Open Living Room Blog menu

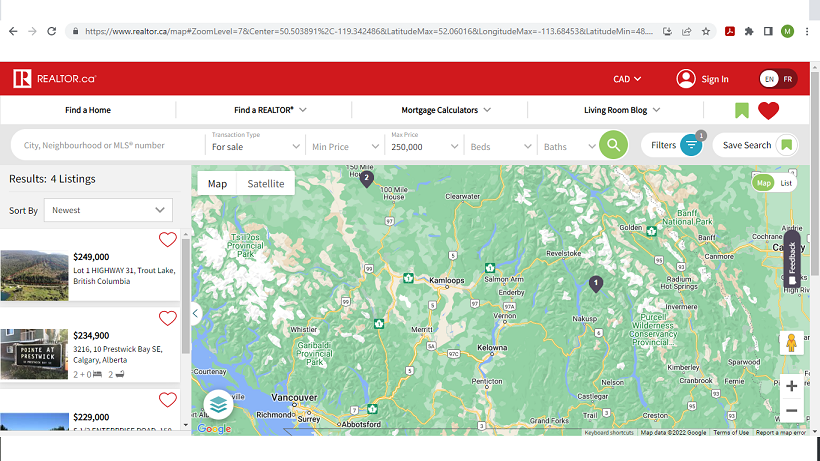pyautogui.click(x=622, y=110)
